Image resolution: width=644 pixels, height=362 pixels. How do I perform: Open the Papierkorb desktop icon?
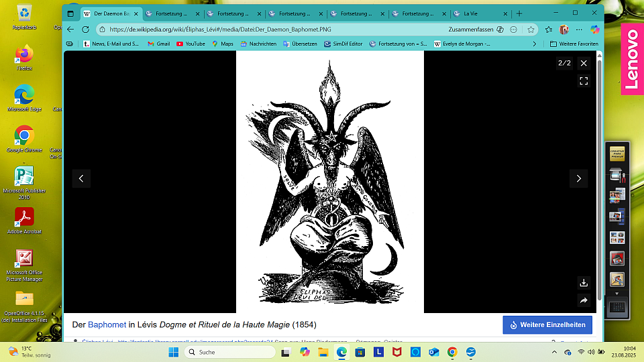[24, 16]
